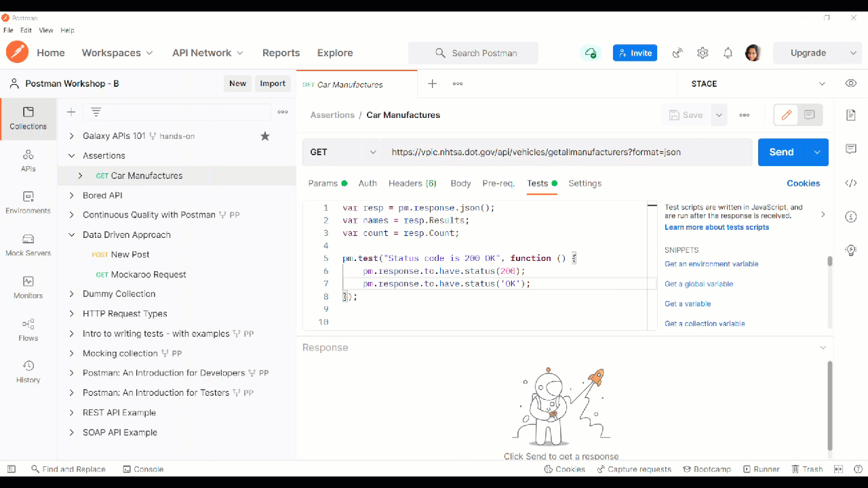Click the create new collection plus icon
This screenshot has height=488, width=868.
tap(71, 112)
